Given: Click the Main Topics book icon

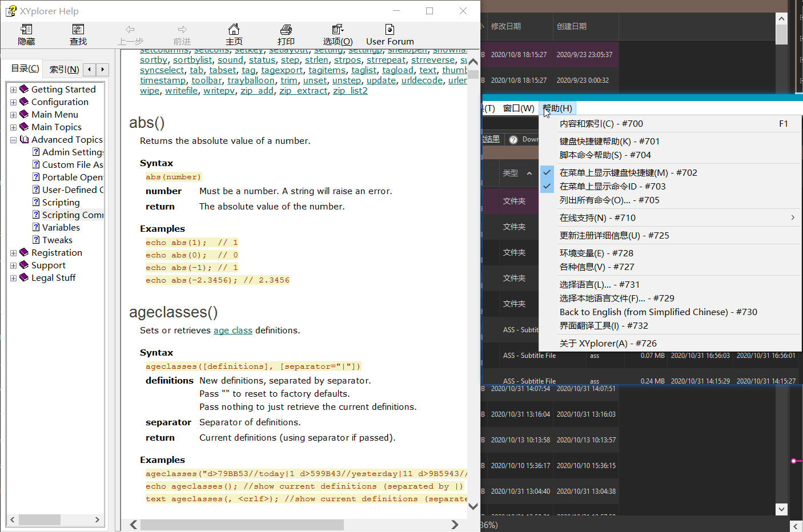Looking at the screenshot, I should [24, 127].
